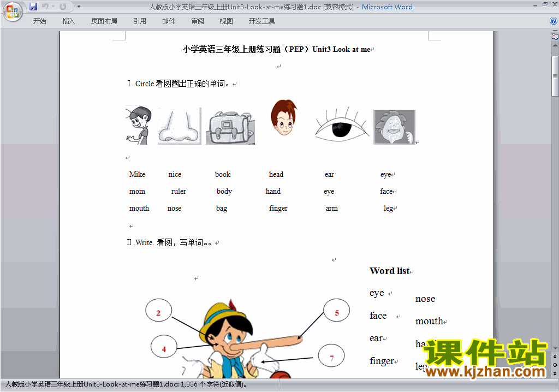Click the Undo arrow icon
Viewport: 559px width, 392px height.
(45, 7)
